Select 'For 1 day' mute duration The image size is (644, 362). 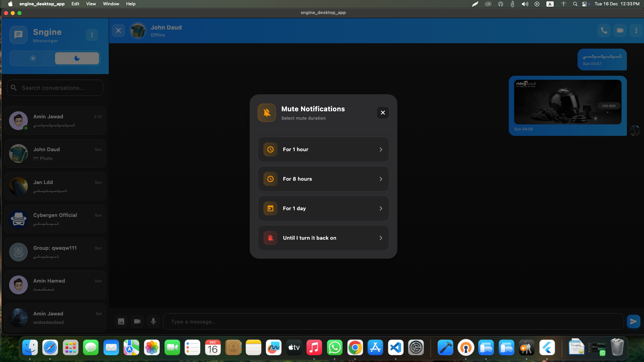323,208
